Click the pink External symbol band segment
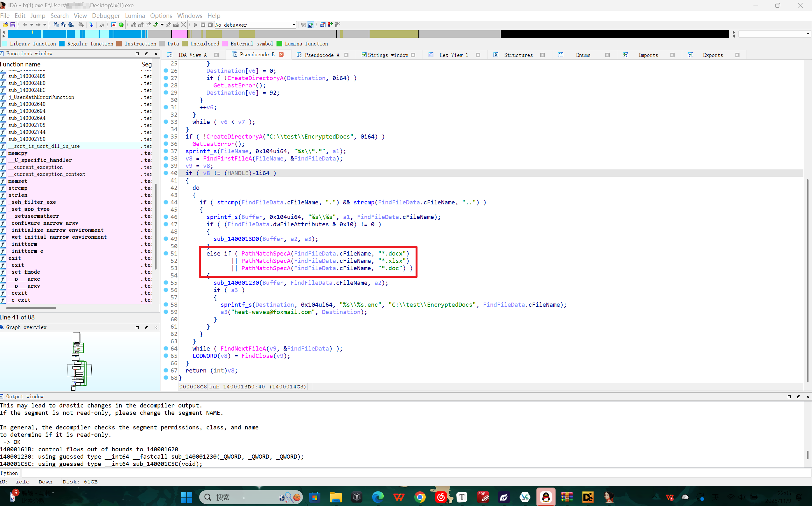Screen dimensions: 812x506 179,34
